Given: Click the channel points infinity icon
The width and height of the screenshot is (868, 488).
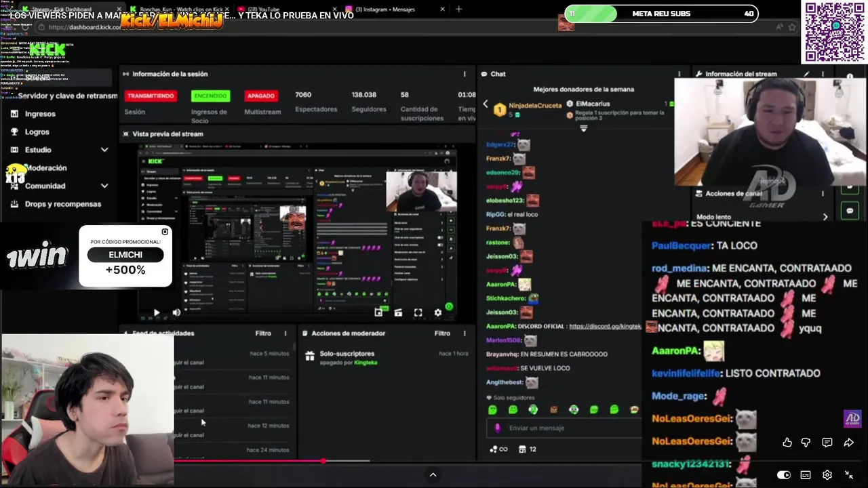Looking at the screenshot, I should tap(498, 449).
